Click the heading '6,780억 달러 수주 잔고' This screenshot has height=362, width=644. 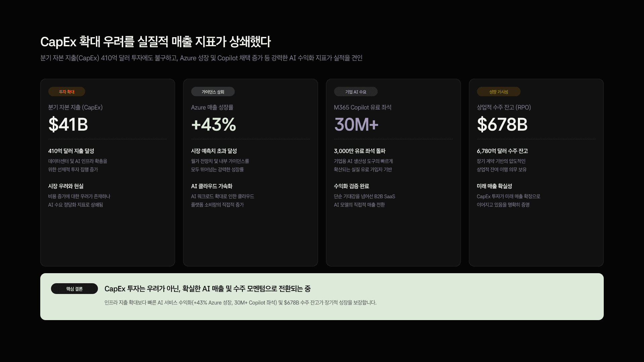click(502, 151)
